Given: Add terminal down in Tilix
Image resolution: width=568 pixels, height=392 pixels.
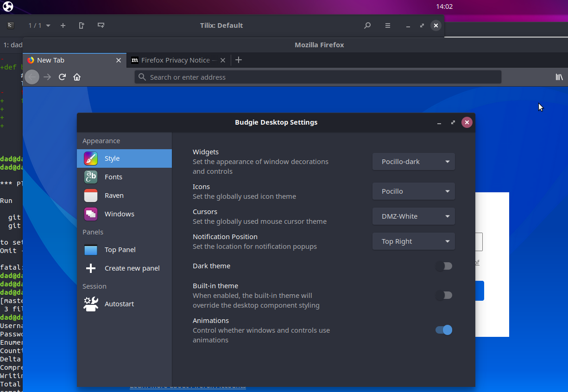Looking at the screenshot, I should [101, 25].
